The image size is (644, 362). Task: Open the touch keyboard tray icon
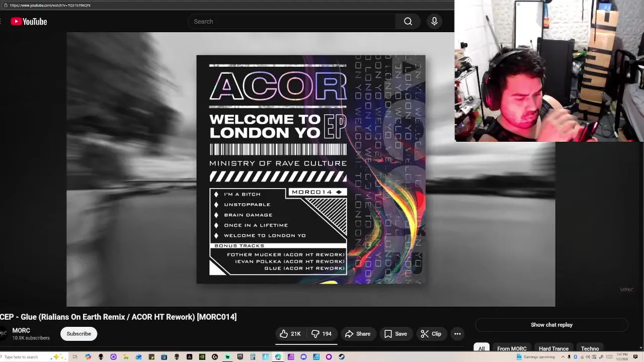609,357
